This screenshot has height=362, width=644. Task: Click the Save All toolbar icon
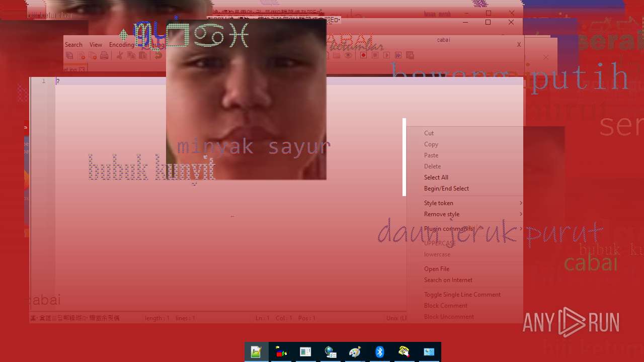(x=69, y=55)
